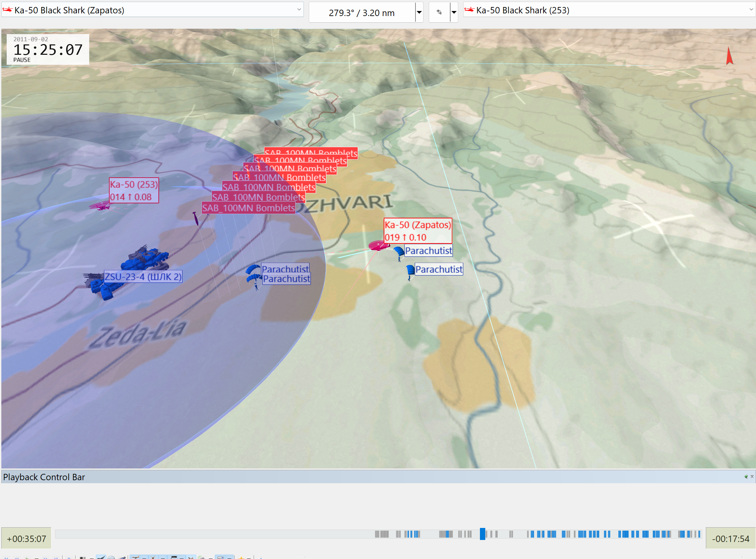Click the +00:35:07 elapsed time box

point(26,538)
